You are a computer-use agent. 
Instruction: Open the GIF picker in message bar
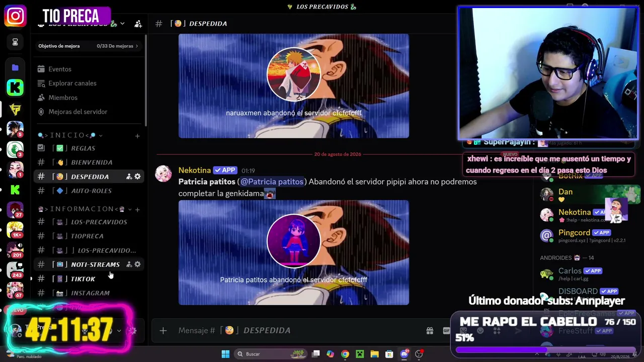[446, 330]
